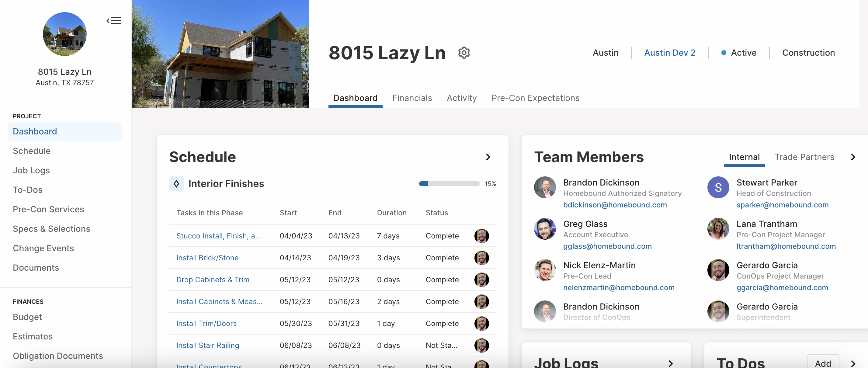
Task: Open Specs & Selections in the sidebar
Action: [52, 229]
